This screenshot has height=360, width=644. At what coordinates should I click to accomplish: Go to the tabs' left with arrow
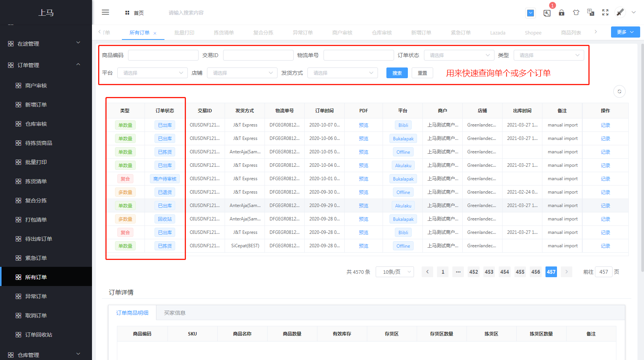pyautogui.click(x=100, y=32)
